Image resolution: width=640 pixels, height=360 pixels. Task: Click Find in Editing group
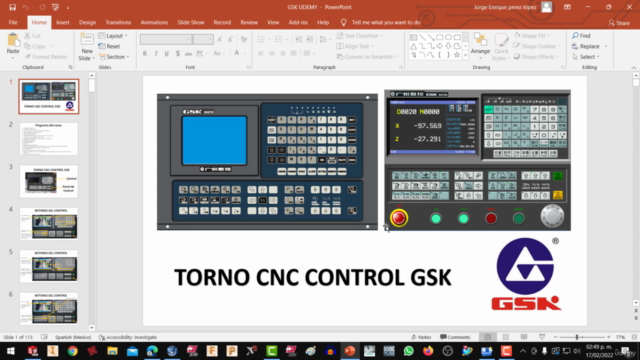pyautogui.click(x=581, y=36)
